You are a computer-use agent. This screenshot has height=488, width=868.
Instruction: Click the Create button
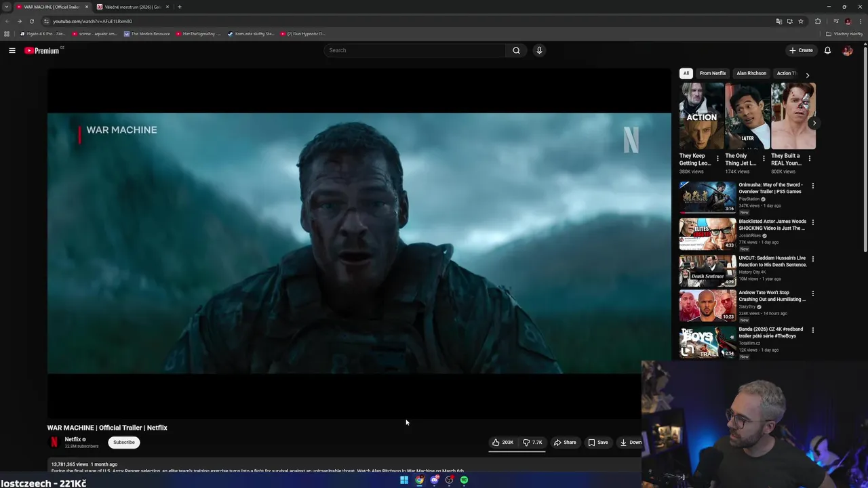click(x=801, y=50)
